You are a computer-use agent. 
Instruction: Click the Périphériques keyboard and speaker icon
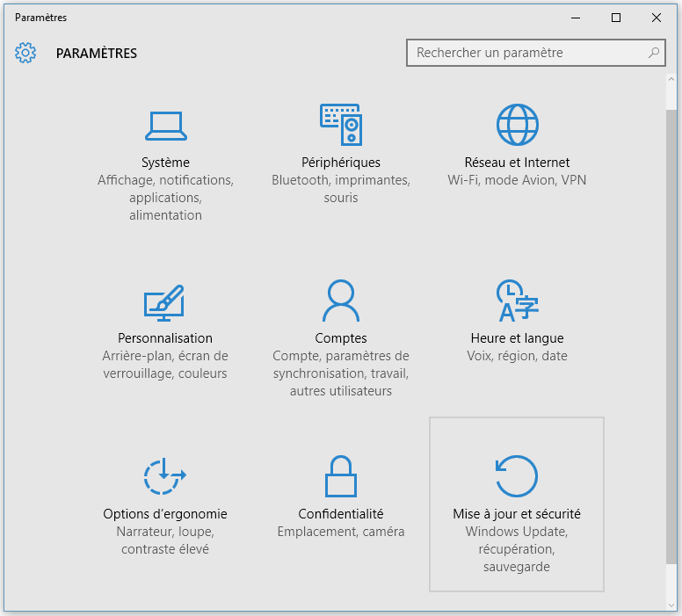(x=341, y=125)
